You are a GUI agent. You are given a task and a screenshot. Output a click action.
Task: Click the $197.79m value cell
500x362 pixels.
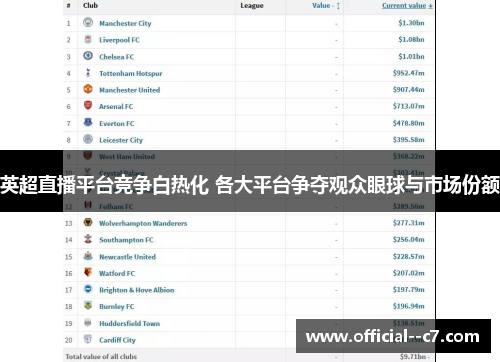[x=409, y=290]
